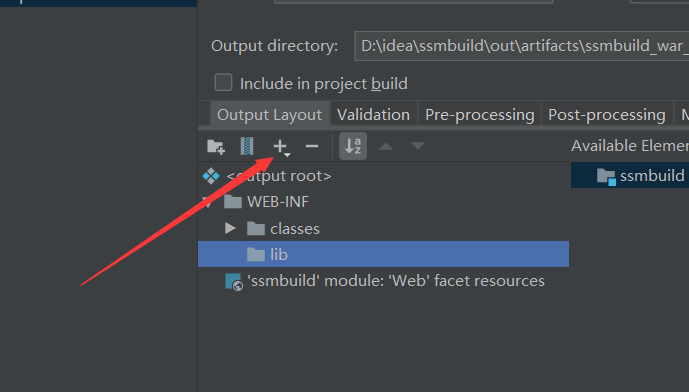Click the lib folder icon
The height and width of the screenshot is (392, 689).
[256, 254]
